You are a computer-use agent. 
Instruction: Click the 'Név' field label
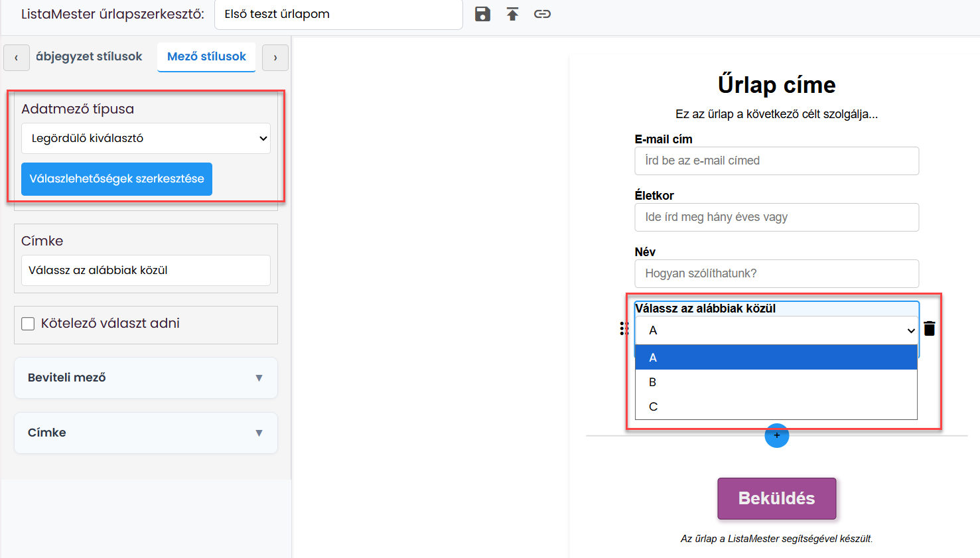[x=645, y=252]
